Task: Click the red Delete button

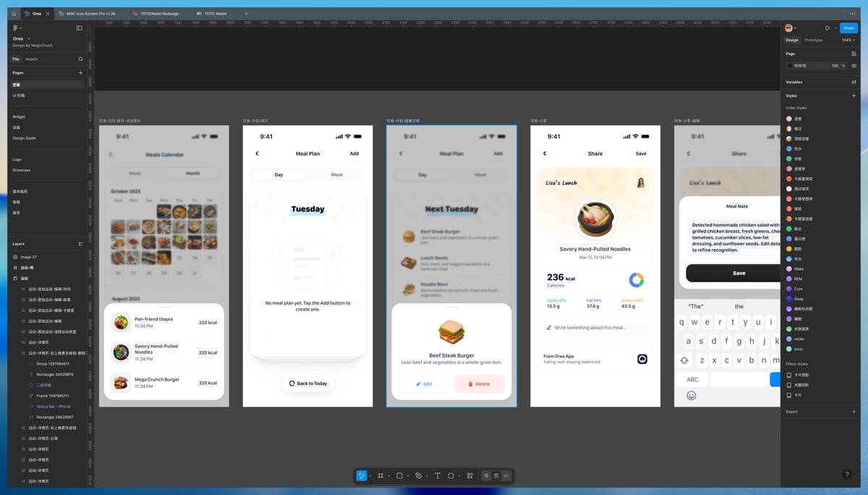Action: 479,384
